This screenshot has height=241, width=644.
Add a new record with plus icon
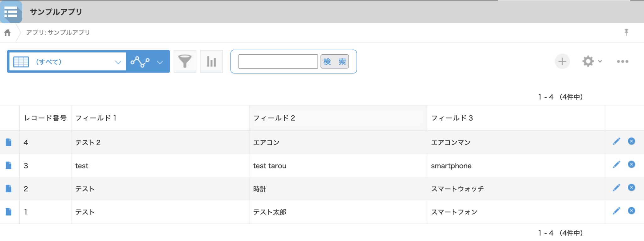click(562, 62)
